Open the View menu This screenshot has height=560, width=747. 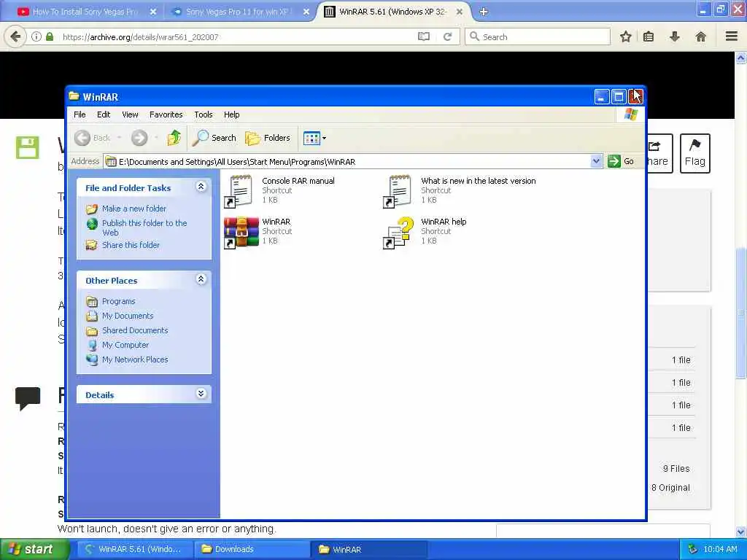pyautogui.click(x=130, y=114)
